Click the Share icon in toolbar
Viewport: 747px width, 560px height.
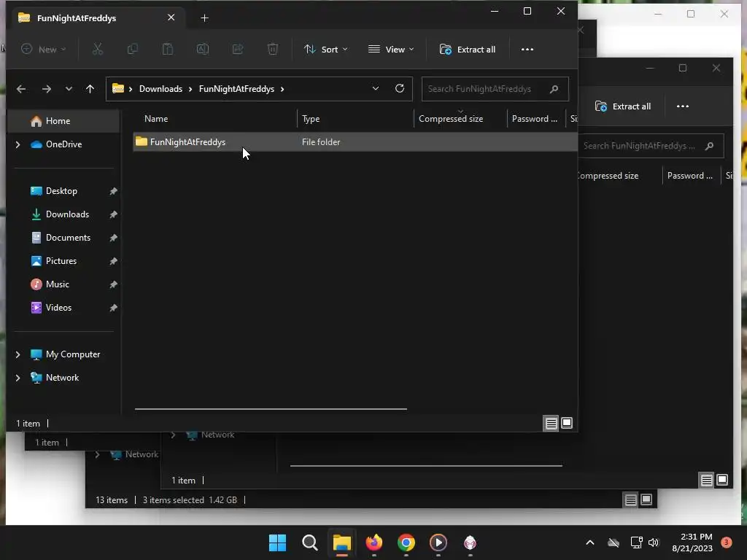pos(238,49)
